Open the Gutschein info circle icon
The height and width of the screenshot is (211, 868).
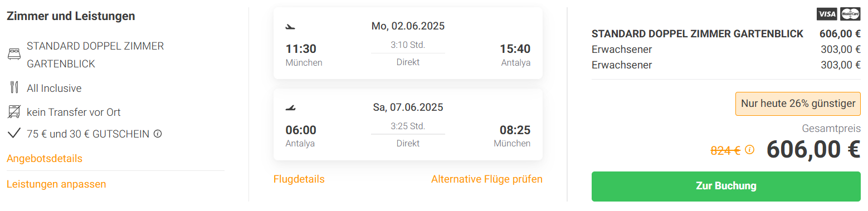click(x=158, y=134)
